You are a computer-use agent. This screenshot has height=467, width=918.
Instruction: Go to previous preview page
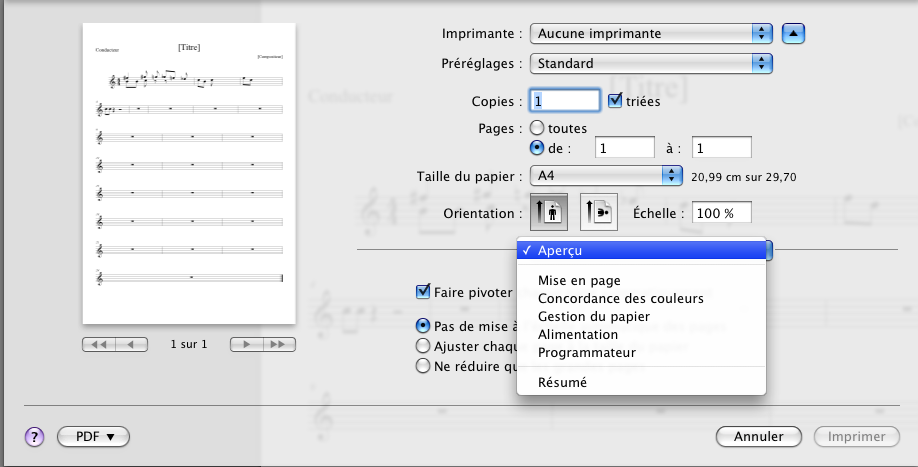tap(131, 344)
